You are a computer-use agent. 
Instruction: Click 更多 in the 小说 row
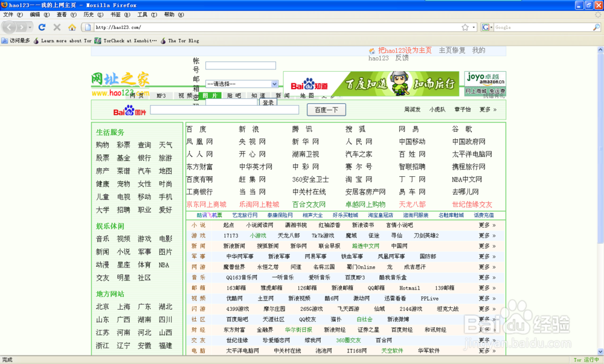pyautogui.click(x=487, y=225)
